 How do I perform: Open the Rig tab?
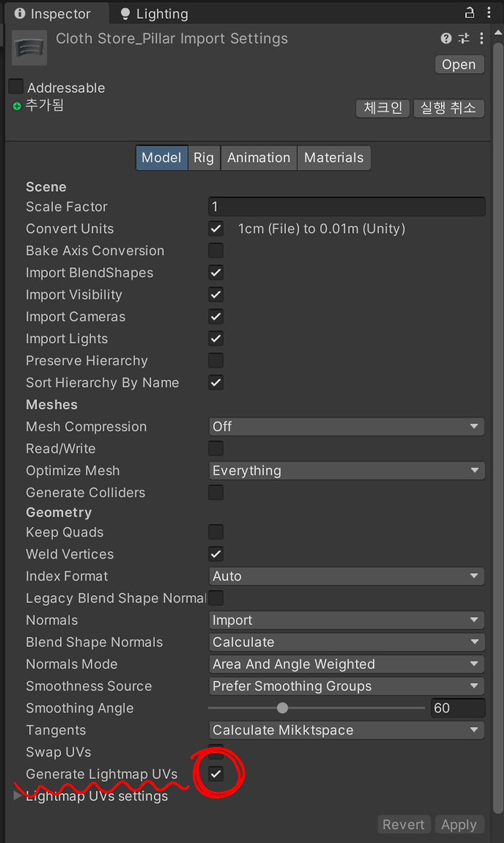[x=203, y=158]
